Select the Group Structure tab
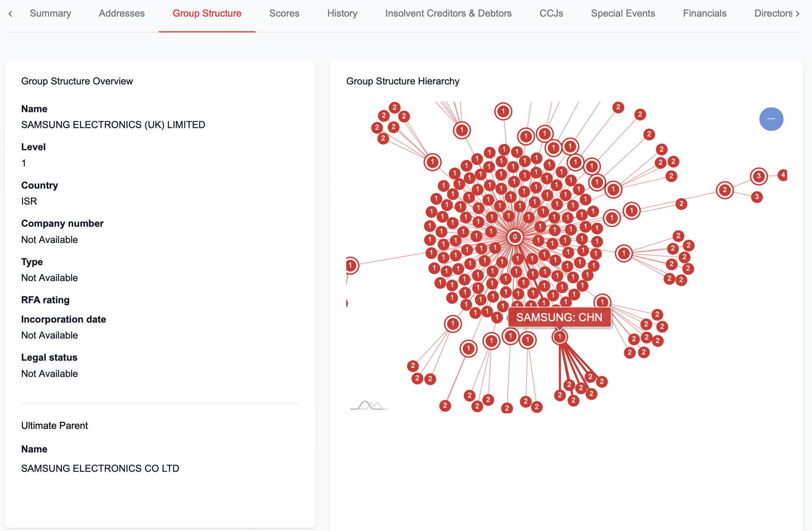The image size is (812, 531). (207, 13)
